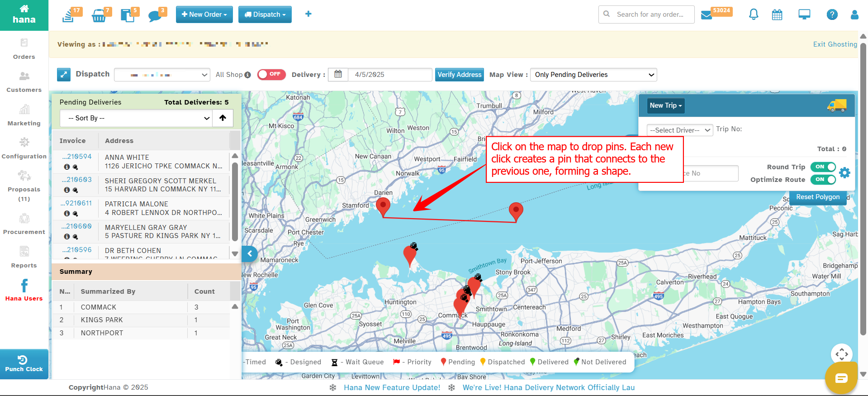Click the plus add shortcut icon
Screen dimensions: 868x396
pyautogui.click(x=308, y=14)
